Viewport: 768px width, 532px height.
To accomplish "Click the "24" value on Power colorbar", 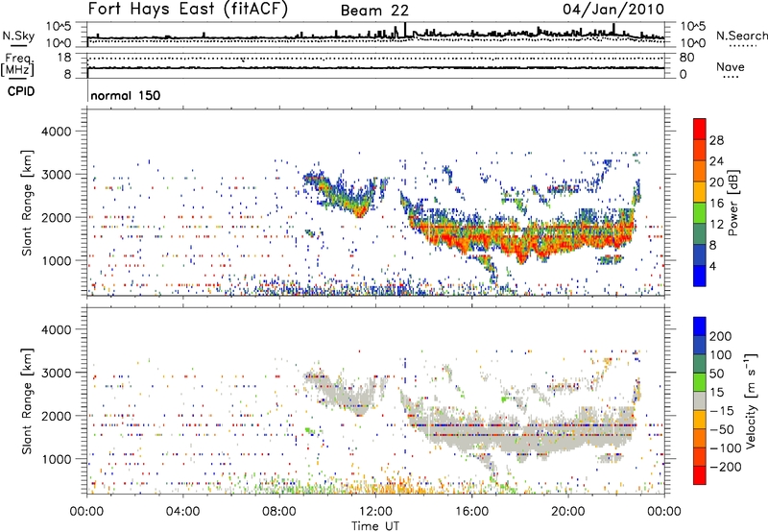I will 716,161.
